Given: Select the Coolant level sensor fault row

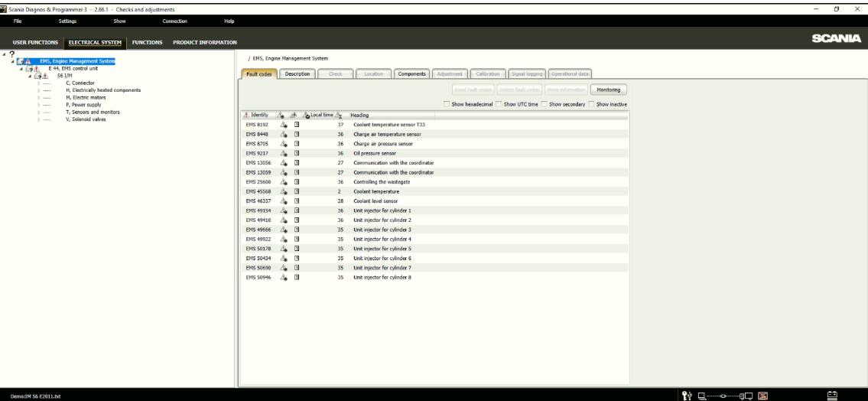Looking at the screenshot, I should [x=434, y=201].
